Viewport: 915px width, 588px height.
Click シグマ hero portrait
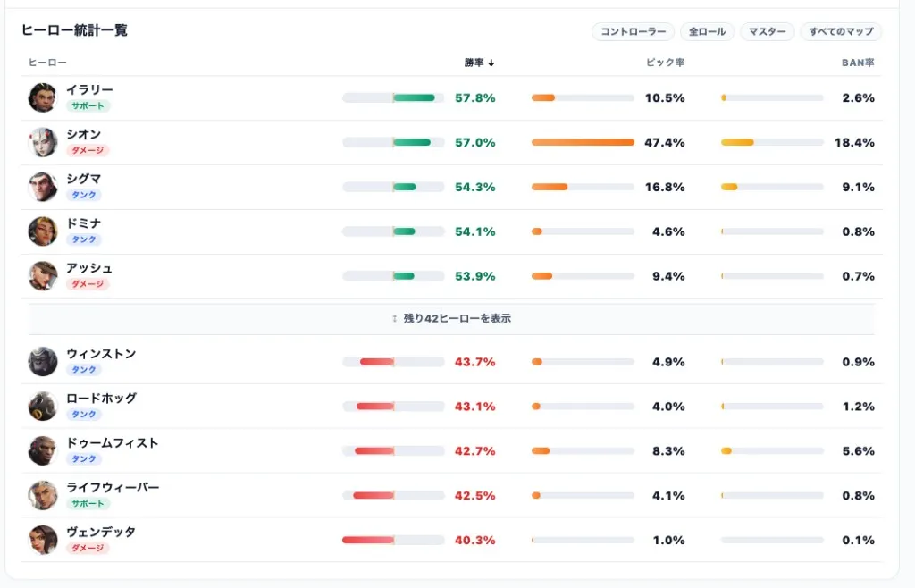point(43,187)
